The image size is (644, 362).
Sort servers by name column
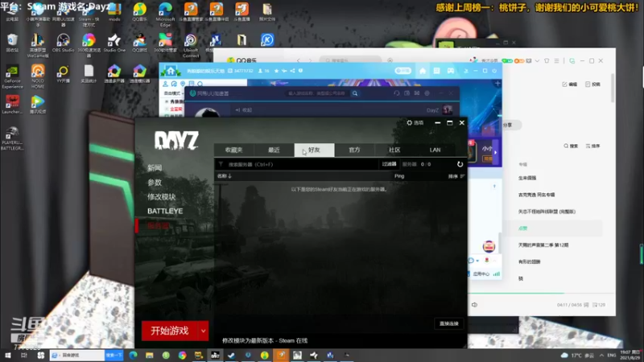point(225,176)
